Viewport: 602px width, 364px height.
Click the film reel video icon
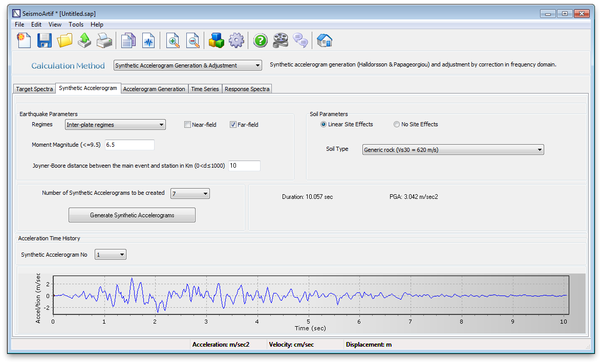(x=281, y=40)
